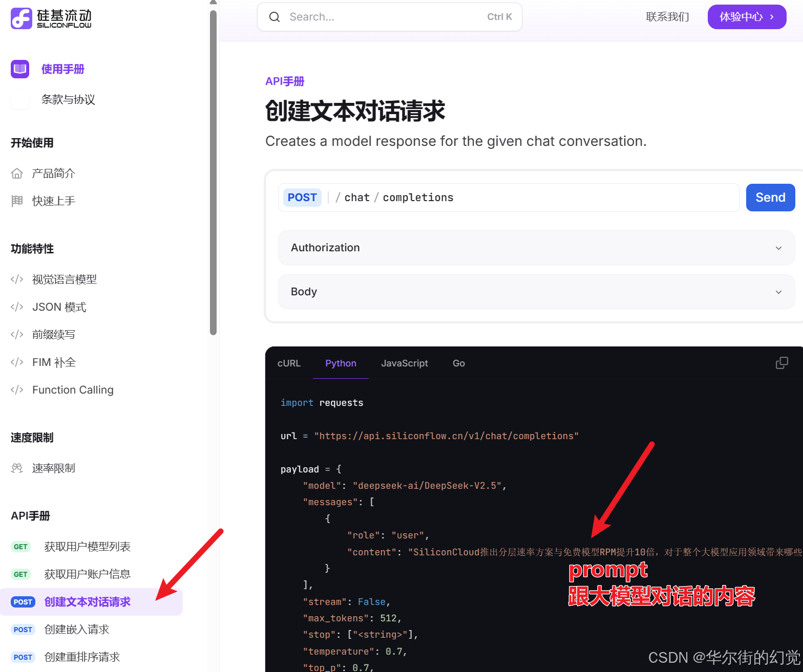Switch to the Go code tab
The height and width of the screenshot is (672, 803).
tap(459, 363)
